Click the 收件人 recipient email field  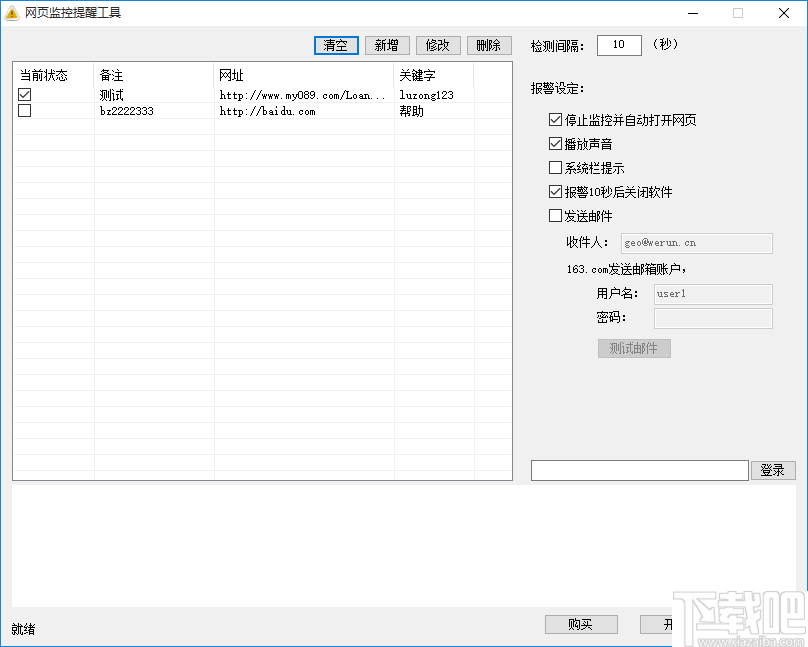point(697,243)
